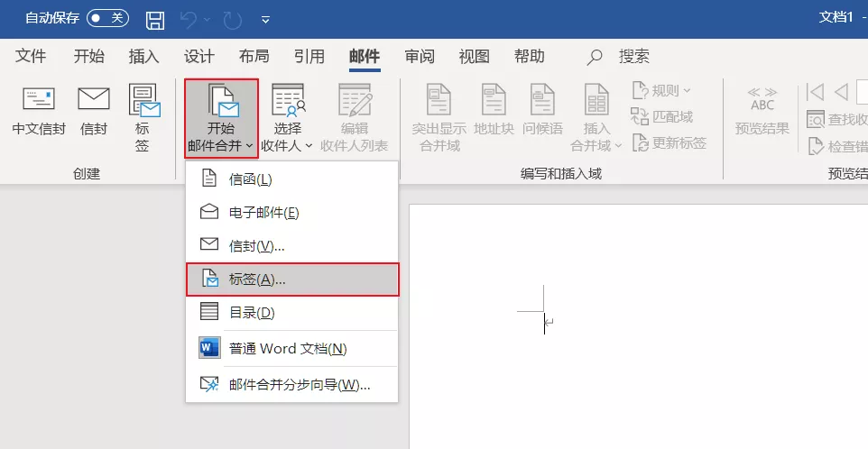Open the Undo history dropdown arrow
868x449 pixels.
pos(208,20)
